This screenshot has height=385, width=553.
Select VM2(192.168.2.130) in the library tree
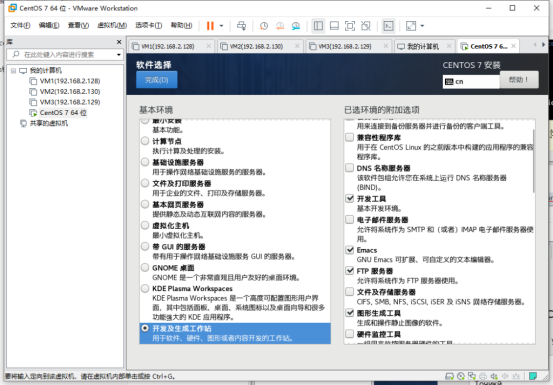tap(70, 92)
